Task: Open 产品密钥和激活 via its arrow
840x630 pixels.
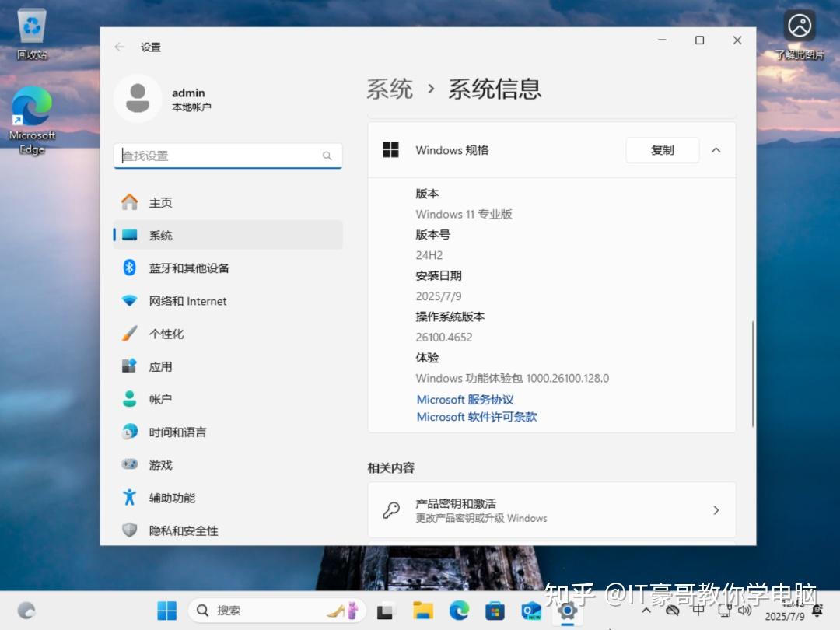Action: [716, 509]
